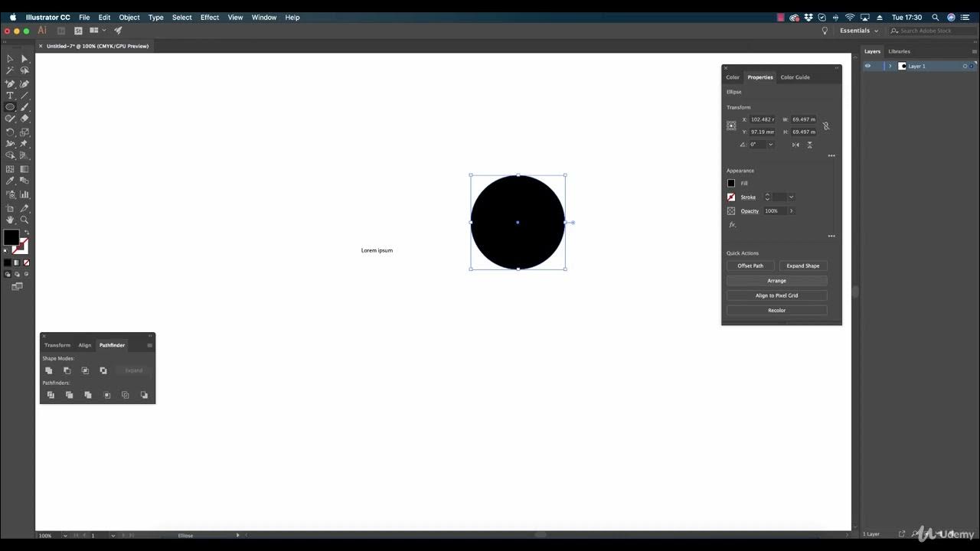Change the screen mode in the toolbar
980x551 pixels.
tap(17, 286)
